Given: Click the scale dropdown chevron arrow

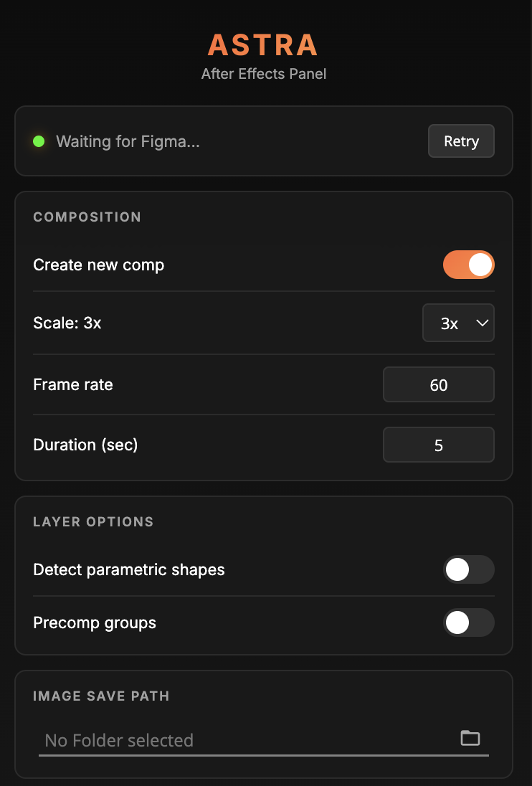Looking at the screenshot, I should 482,323.
